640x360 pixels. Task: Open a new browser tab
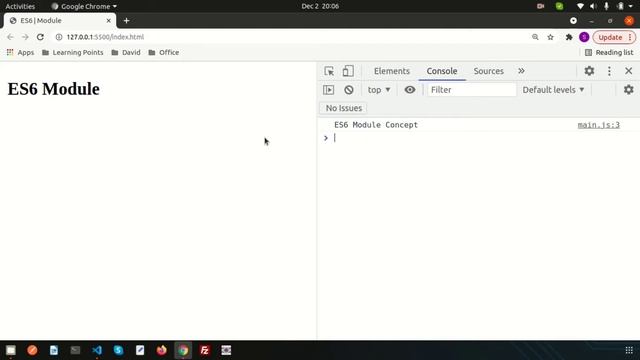point(127,20)
